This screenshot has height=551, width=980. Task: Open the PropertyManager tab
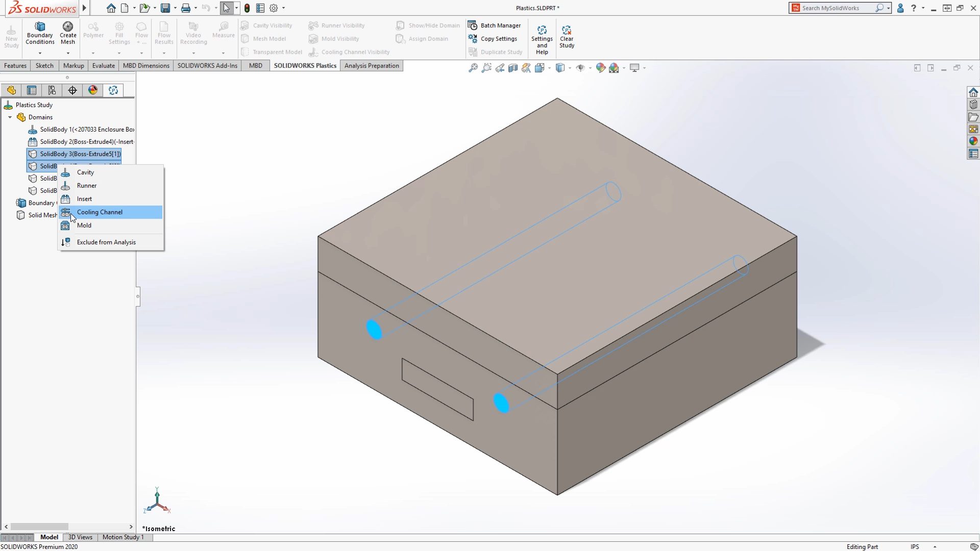tap(32, 90)
